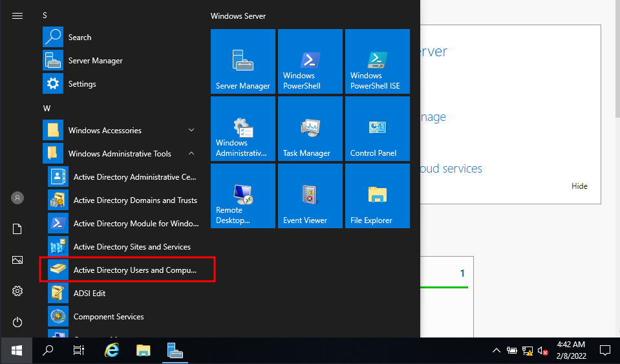Open Active Directory Domains and Trusts
This screenshot has height=364, width=620.
pos(123,200)
